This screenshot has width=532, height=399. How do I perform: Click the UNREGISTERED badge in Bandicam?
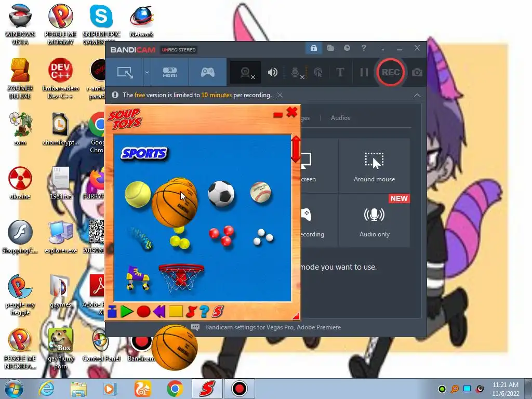coord(179,50)
